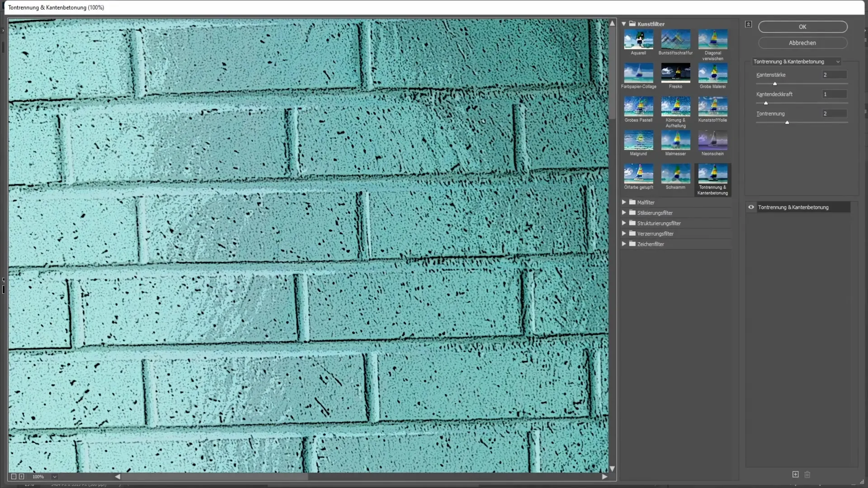Image resolution: width=868 pixels, height=488 pixels.
Task: Choose the Diagonal verwischen filter
Action: 712,40
